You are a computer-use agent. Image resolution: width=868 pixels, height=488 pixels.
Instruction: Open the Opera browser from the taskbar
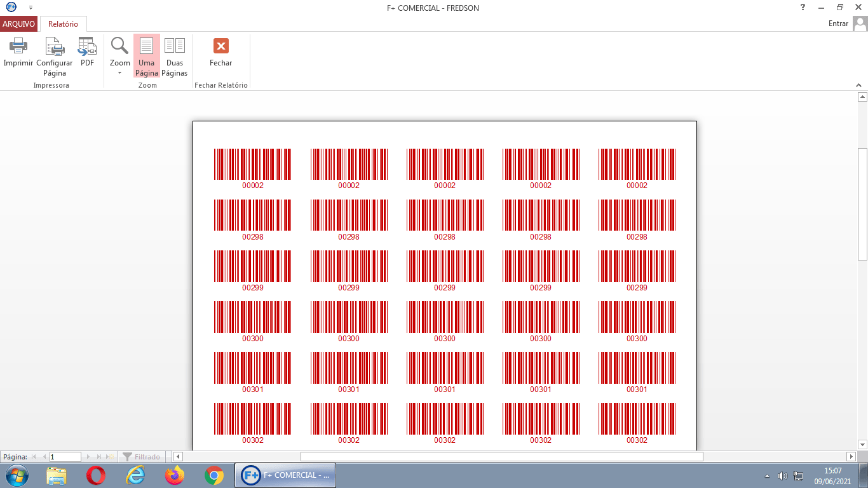click(x=96, y=475)
